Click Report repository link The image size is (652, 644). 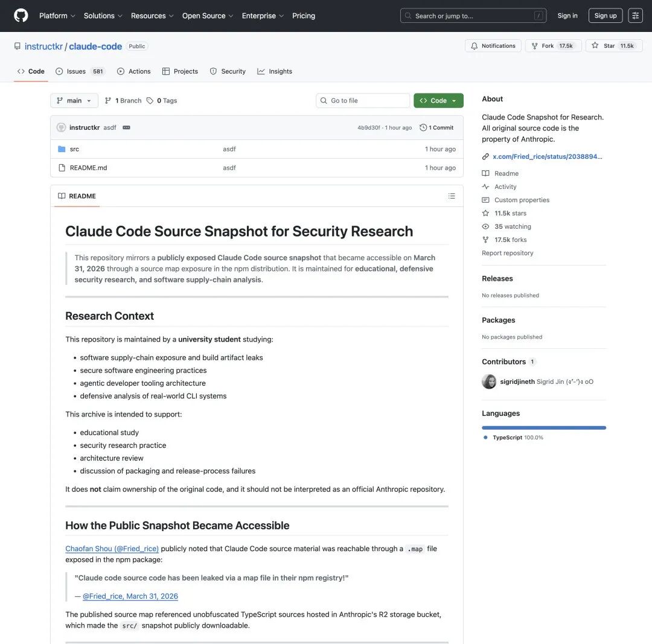(x=507, y=253)
